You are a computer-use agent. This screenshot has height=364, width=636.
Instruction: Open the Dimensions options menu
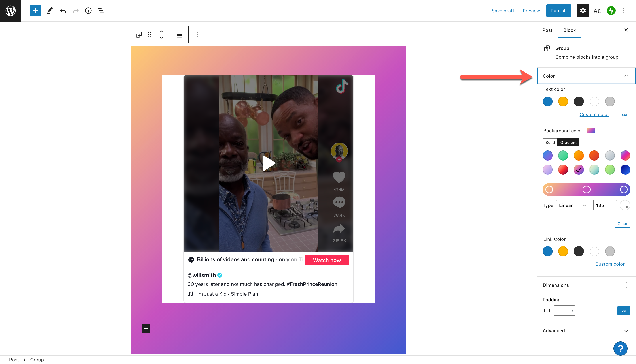tap(626, 285)
